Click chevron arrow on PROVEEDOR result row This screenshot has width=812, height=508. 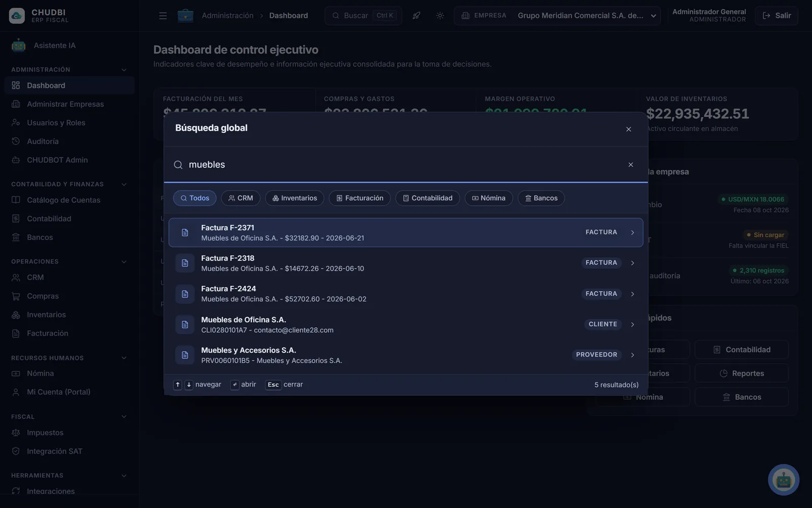point(632,355)
